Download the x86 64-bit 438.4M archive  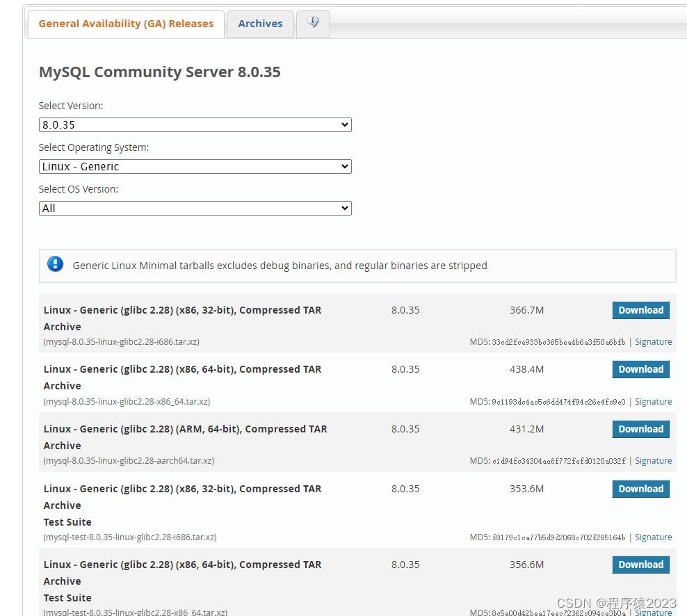tap(640, 369)
